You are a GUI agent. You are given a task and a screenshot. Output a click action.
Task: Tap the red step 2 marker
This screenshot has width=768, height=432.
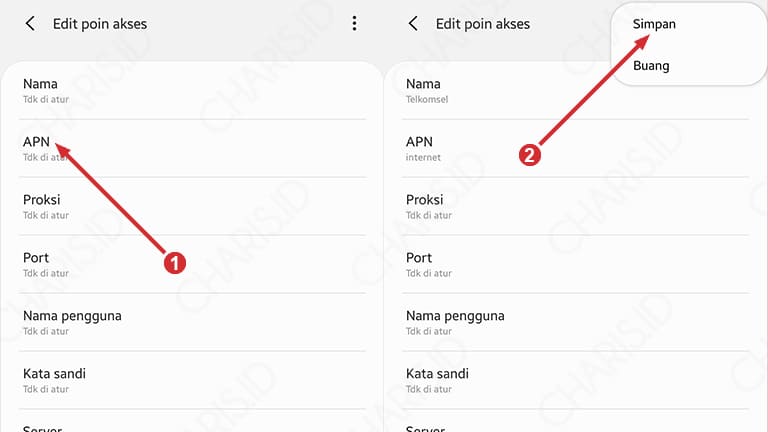click(531, 155)
